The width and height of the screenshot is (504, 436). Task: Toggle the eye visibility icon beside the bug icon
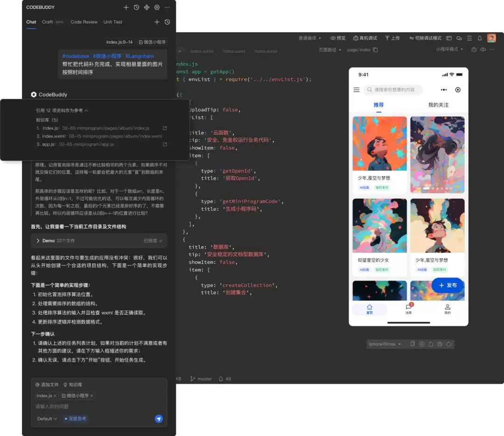click(483, 50)
